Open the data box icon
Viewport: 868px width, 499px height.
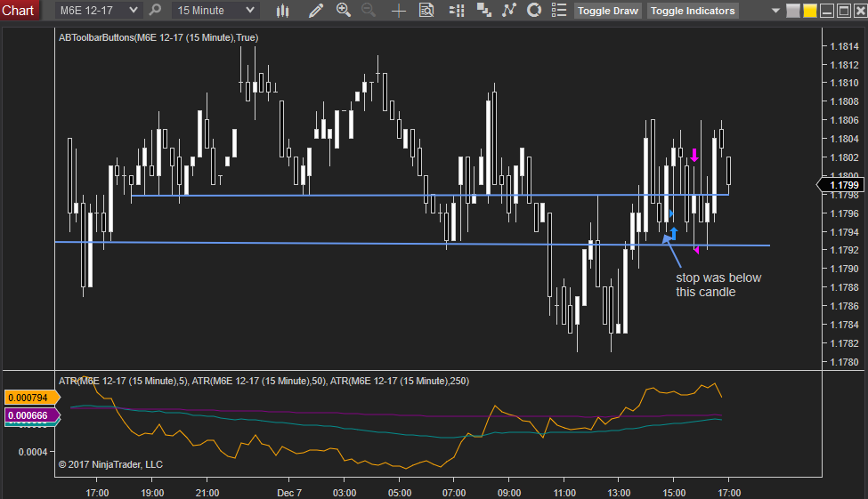426,11
